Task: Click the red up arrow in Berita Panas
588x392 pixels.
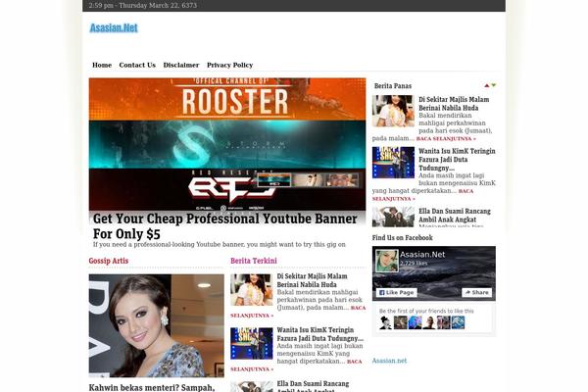Action: pyautogui.click(x=487, y=85)
